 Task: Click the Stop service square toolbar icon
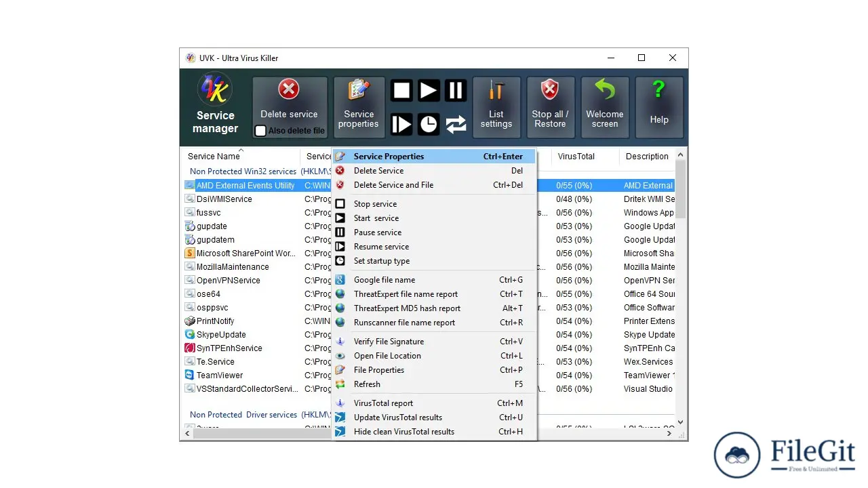coord(401,90)
